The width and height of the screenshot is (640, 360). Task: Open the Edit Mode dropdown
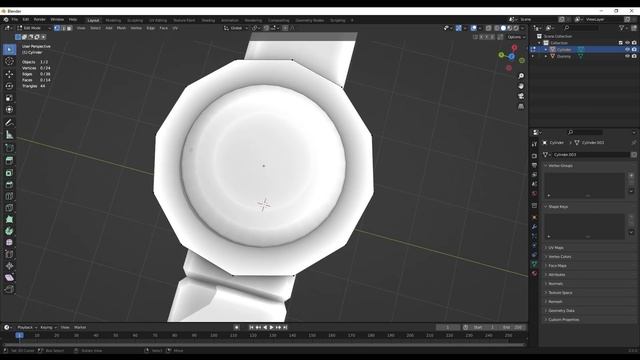pos(34,28)
